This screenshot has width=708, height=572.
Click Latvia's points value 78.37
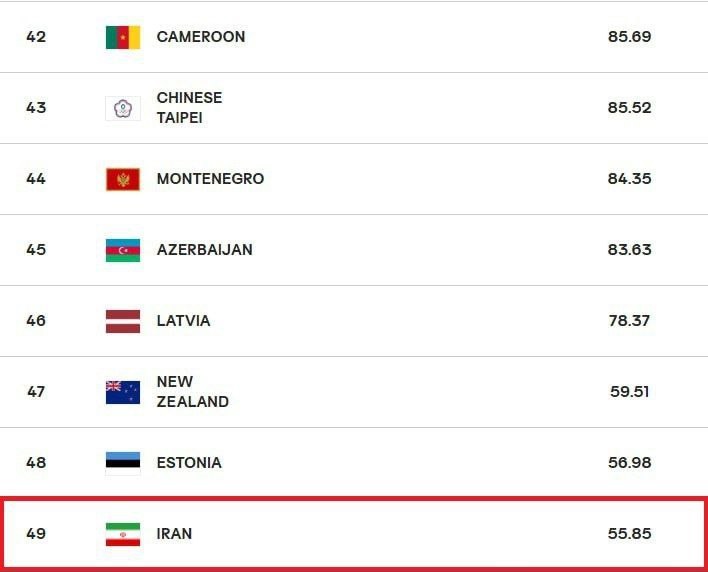pos(629,321)
